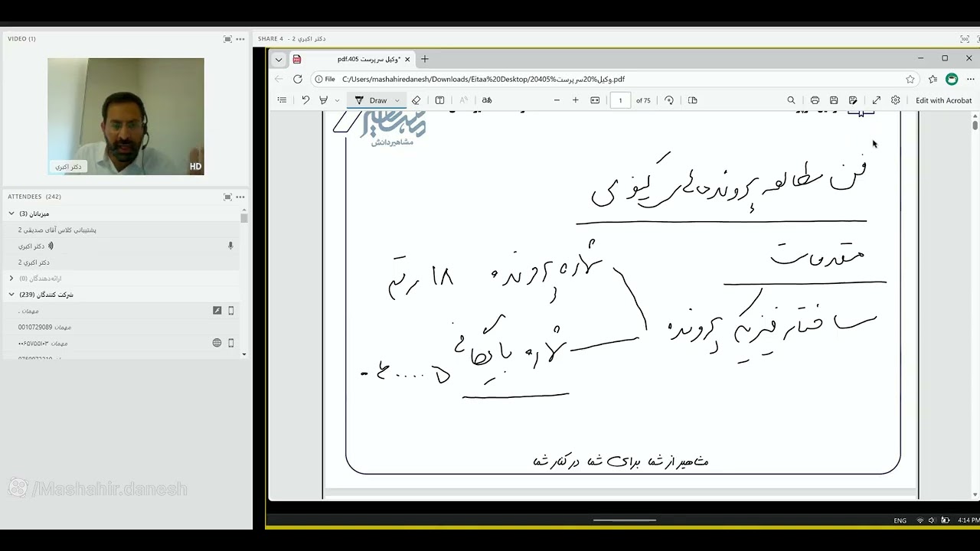Image resolution: width=980 pixels, height=551 pixels.
Task: Open the Highlight tool color dropdown
Action: tap(337, 100)
